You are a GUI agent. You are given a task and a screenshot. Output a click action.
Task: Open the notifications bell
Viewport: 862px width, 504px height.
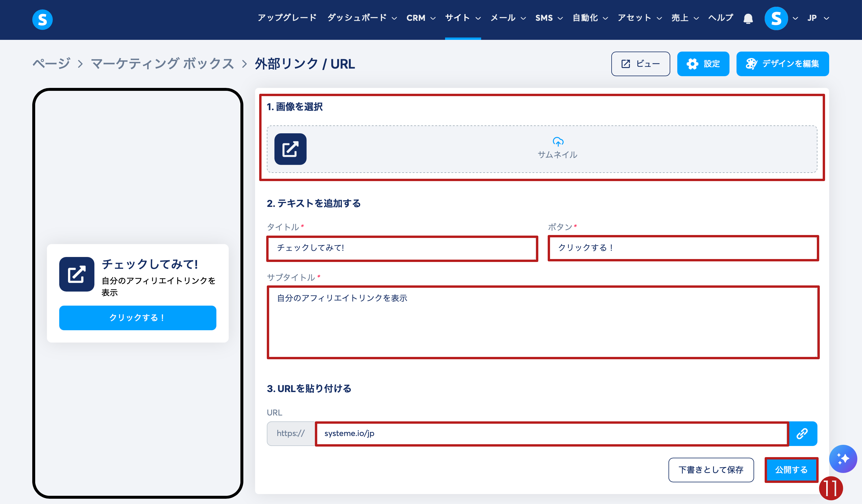click(748, 18)
